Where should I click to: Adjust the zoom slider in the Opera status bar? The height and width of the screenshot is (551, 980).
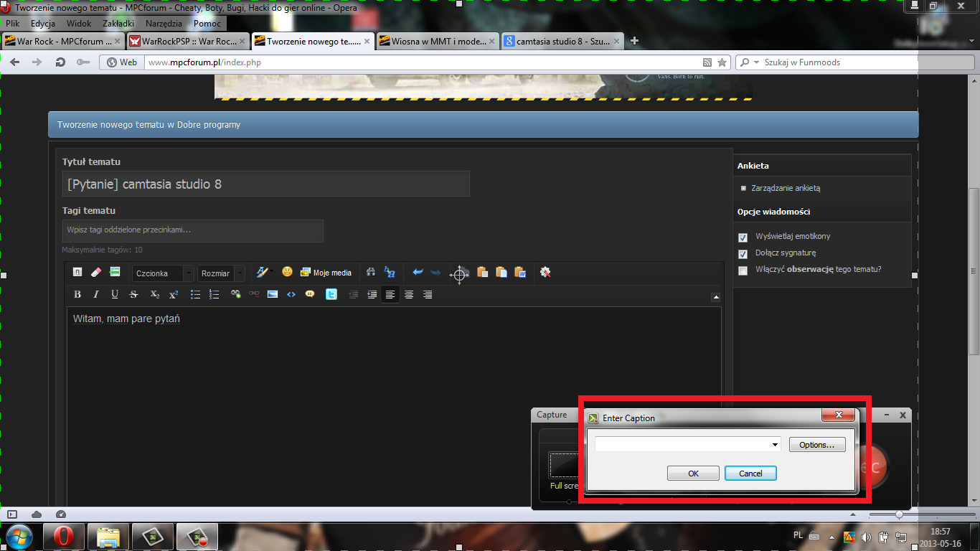tap(899, 514)
